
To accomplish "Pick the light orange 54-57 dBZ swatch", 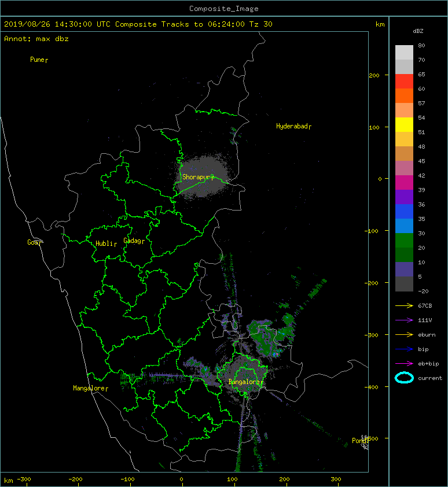I will point(404,110).
